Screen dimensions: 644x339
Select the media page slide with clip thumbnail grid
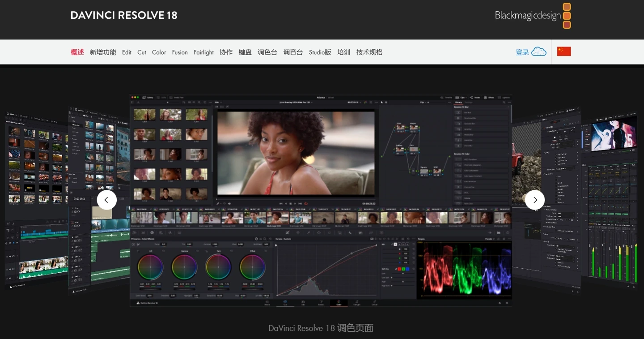[x=37, y=201]
